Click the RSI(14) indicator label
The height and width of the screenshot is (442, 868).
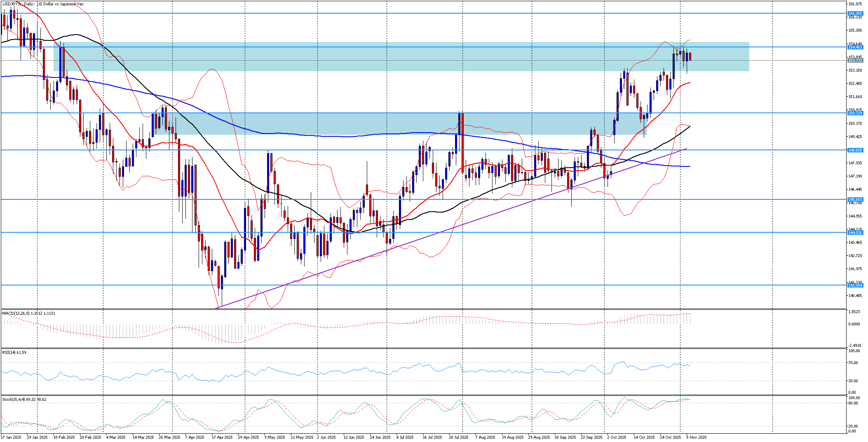[14, 353]
